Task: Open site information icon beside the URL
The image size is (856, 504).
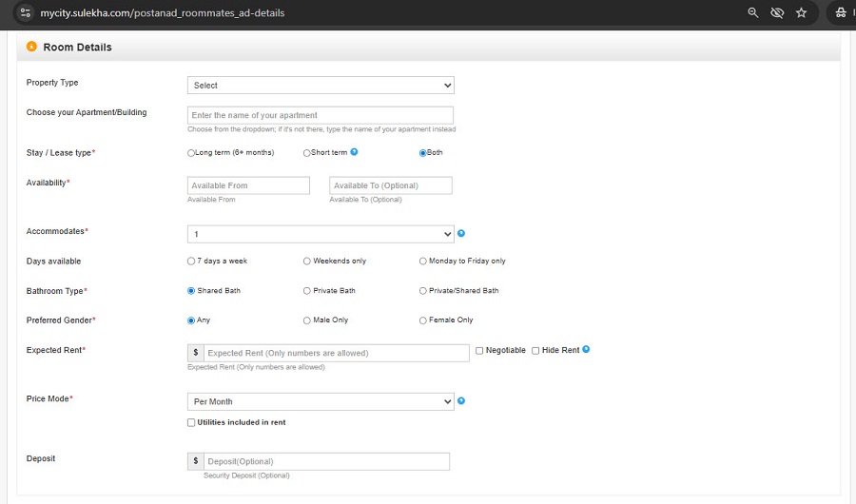Action: pos(26,13)
